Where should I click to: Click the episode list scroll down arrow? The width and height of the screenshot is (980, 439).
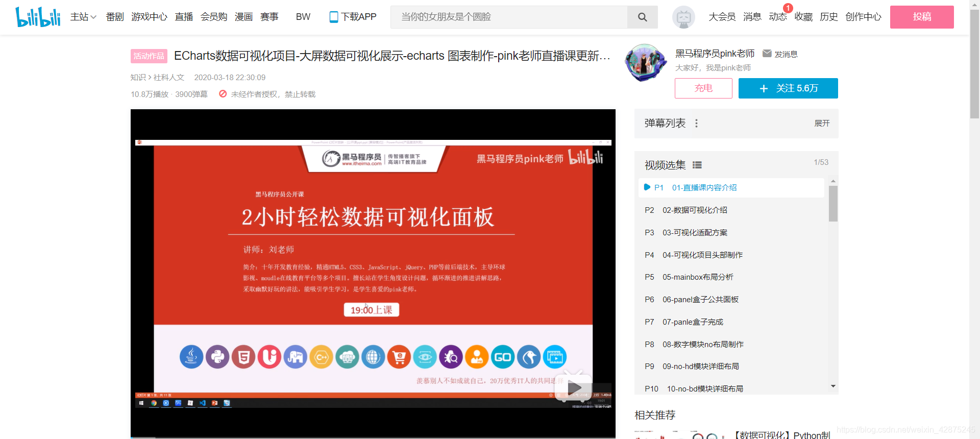[x=833, y=386]
